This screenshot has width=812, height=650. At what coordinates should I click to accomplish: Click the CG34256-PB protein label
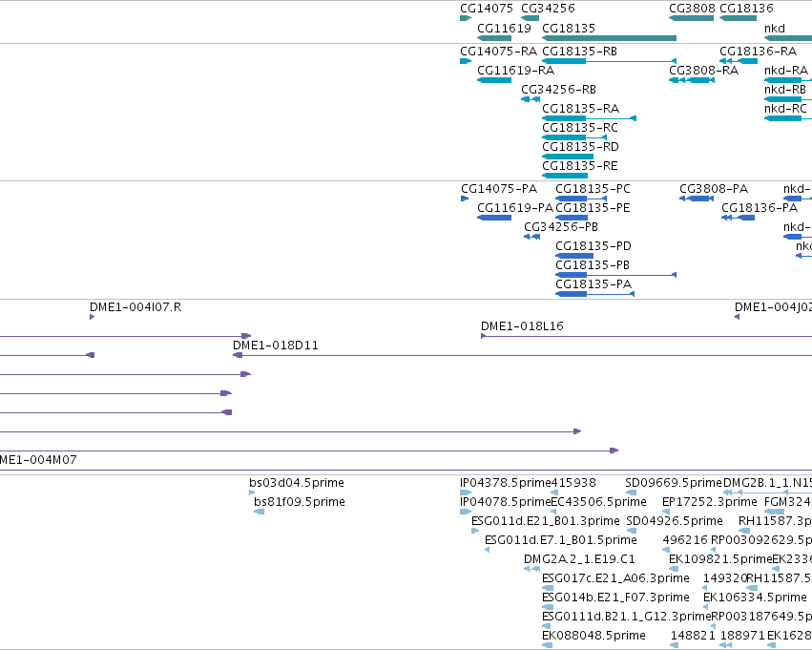coord(561,227)
